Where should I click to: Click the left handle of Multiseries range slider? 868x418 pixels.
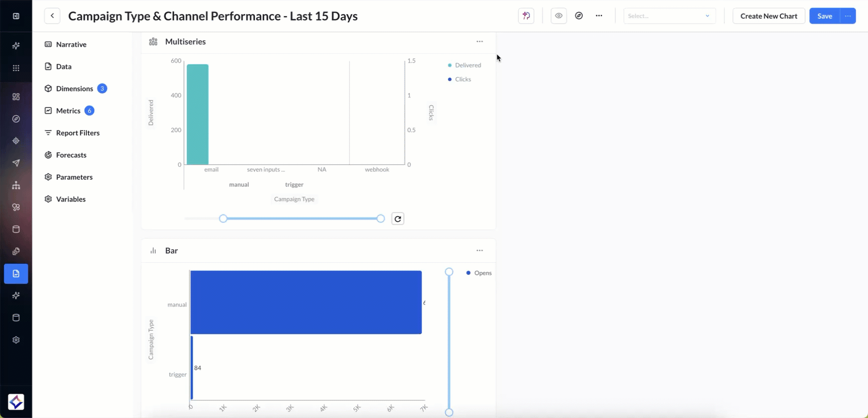[x=224, y=219]
